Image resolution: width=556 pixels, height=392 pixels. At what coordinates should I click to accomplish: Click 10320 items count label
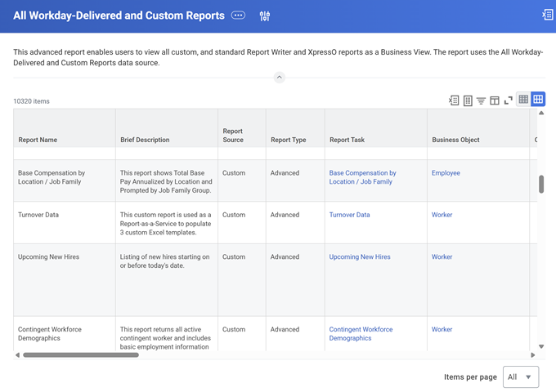tap(31, 101)
